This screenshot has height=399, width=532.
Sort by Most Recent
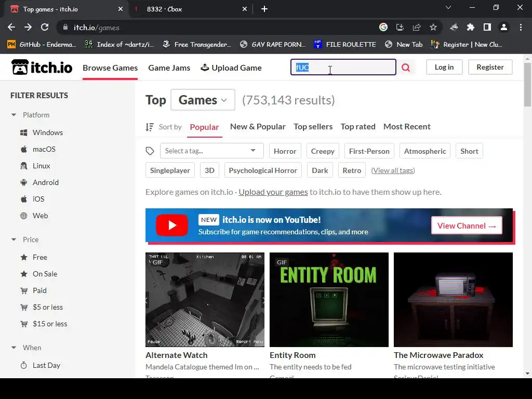click(407, 127)
